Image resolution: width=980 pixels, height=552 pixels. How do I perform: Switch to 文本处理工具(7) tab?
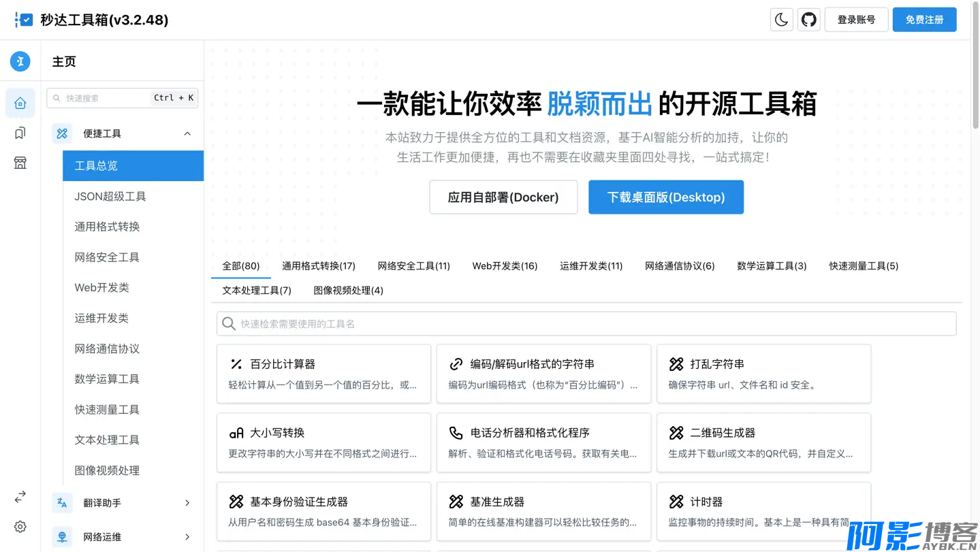pyautogui.click(x=257, y=291)
